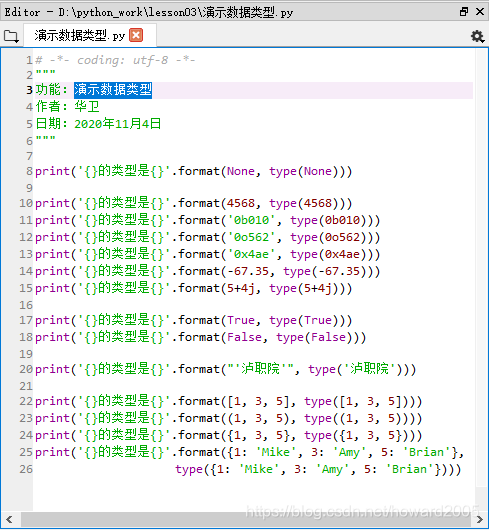Image resolution: width=489 pixels, height=530 pixels.
Task: Click the highlighted text 演示数据类型
Action: tap(113, 90)
